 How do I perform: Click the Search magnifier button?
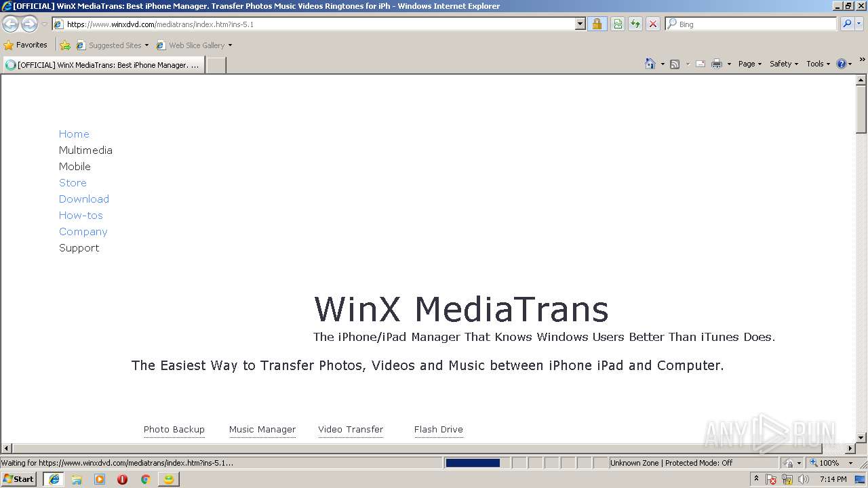(x=847, y=24)
